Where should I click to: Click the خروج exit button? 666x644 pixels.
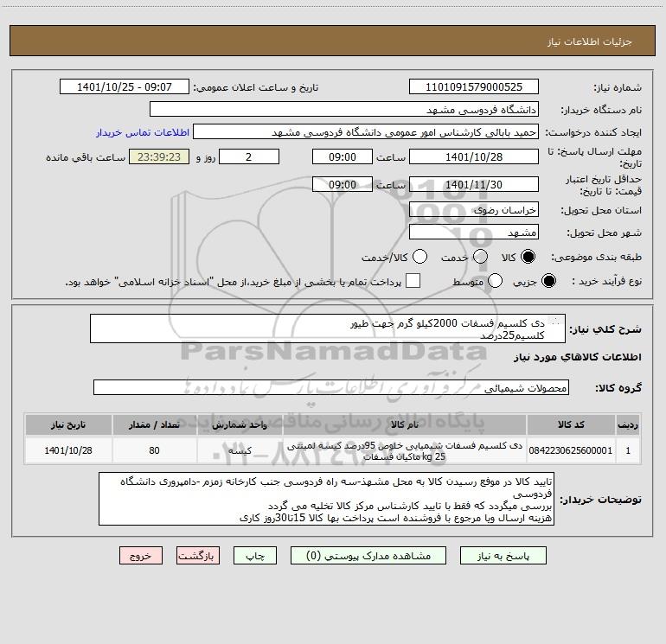coord(141,556)
